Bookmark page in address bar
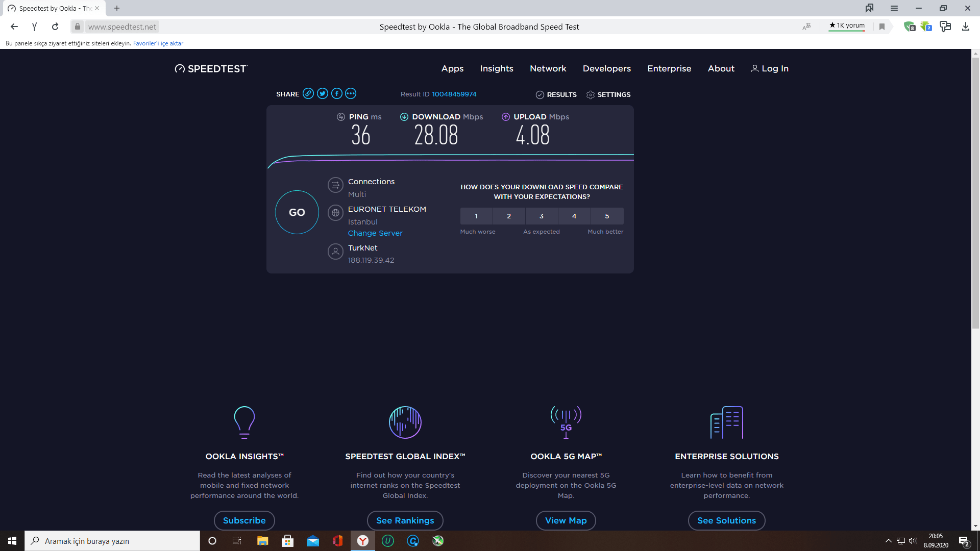 tap(881, 27)
